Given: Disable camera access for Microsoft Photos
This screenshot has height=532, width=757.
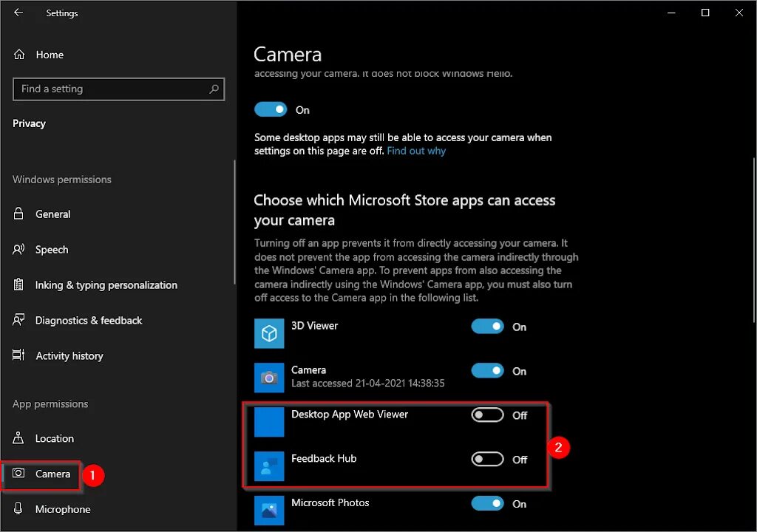Looking at the screenshot, I should 488,503.
